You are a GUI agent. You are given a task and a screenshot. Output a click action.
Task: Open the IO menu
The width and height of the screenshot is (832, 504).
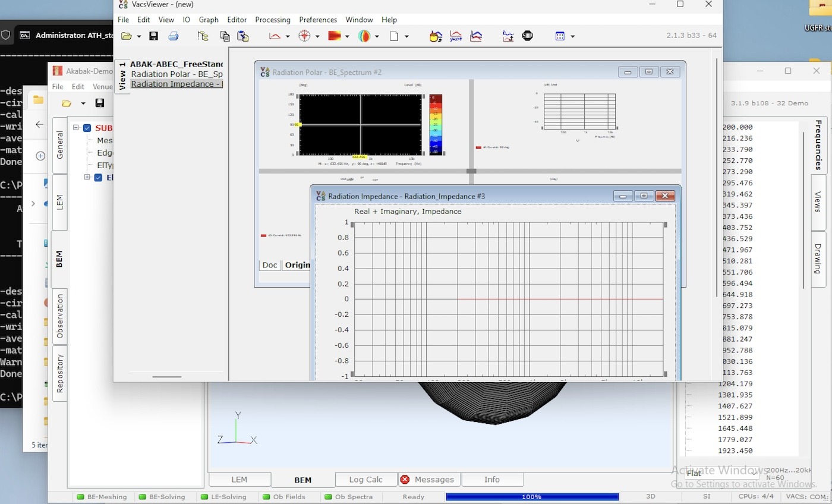click(186, 20)
